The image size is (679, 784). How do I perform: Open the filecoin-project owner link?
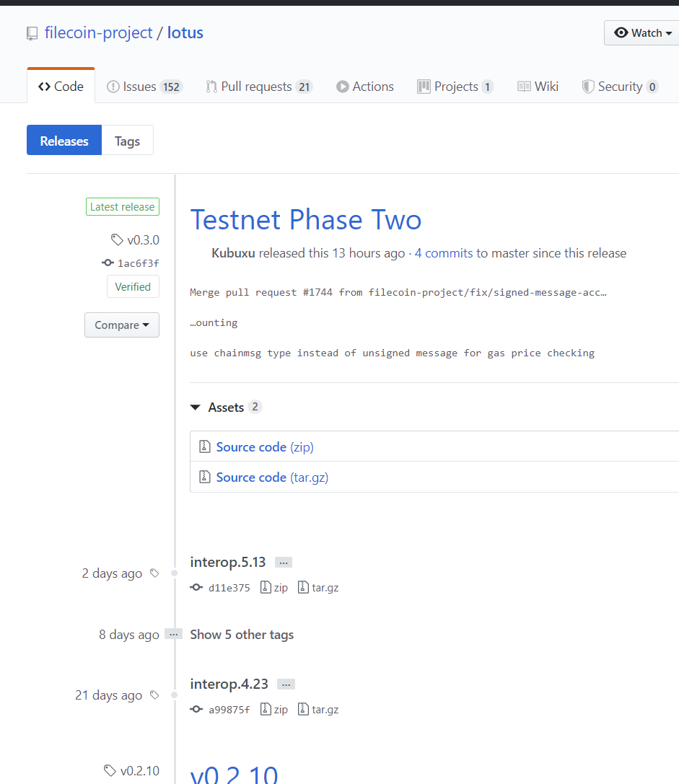[98, 33]
